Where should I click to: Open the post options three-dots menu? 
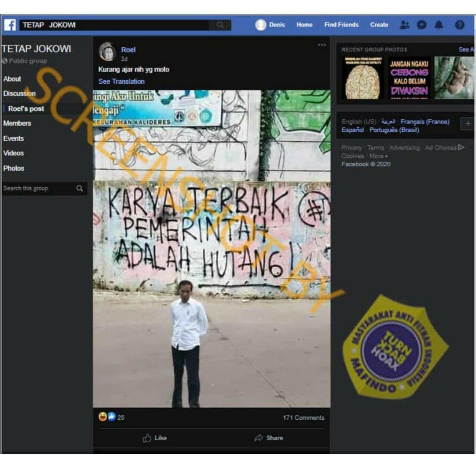click(x=322, y=45)
